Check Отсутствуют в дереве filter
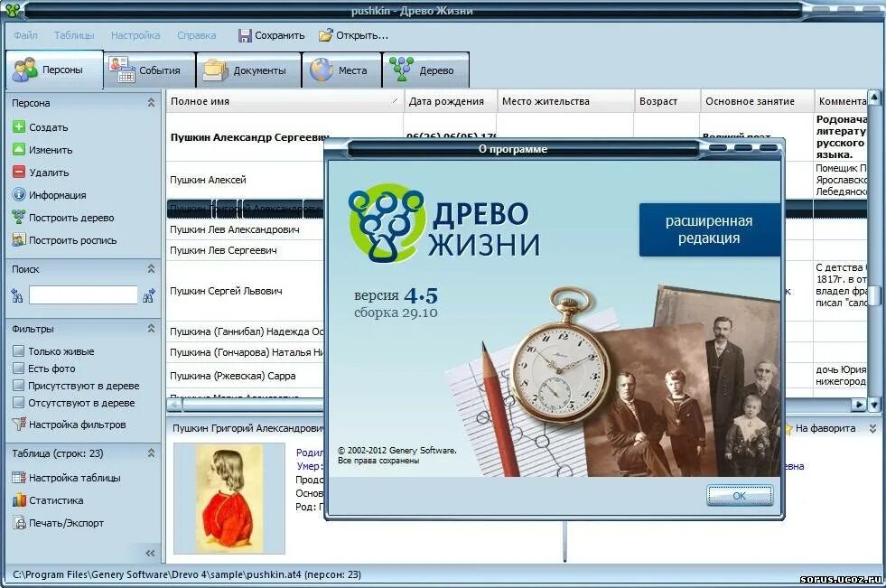Image resolution: width=886 pixels, height=588 pixels. [19, 403]
